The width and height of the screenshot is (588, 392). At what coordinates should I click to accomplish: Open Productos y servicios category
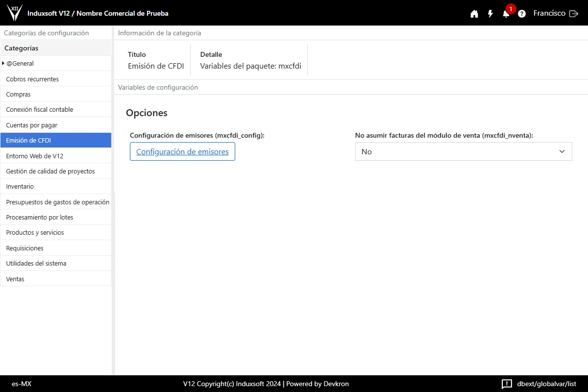[35, 232]
